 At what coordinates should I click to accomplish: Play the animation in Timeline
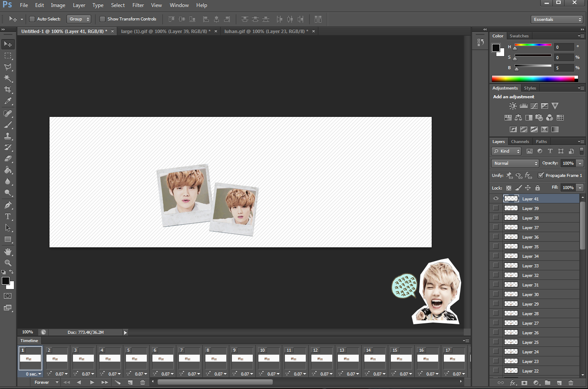92,382
